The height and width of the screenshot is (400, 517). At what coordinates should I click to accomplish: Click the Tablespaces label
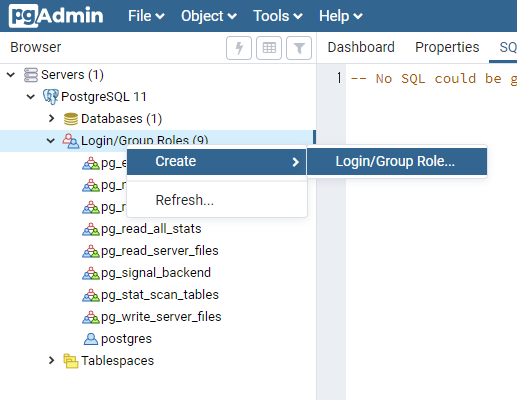[117, 361]
